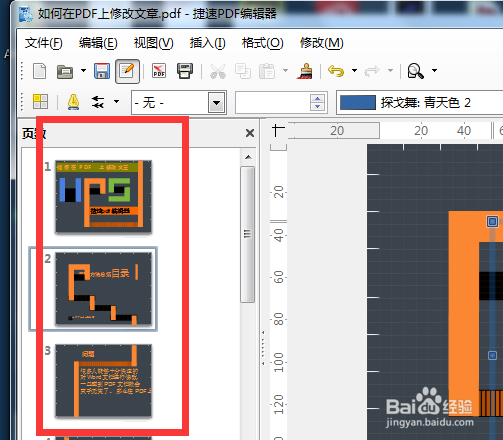Click the lower selection handle on the blue line
Screen dimensions: 503x440
click(492, 355)
